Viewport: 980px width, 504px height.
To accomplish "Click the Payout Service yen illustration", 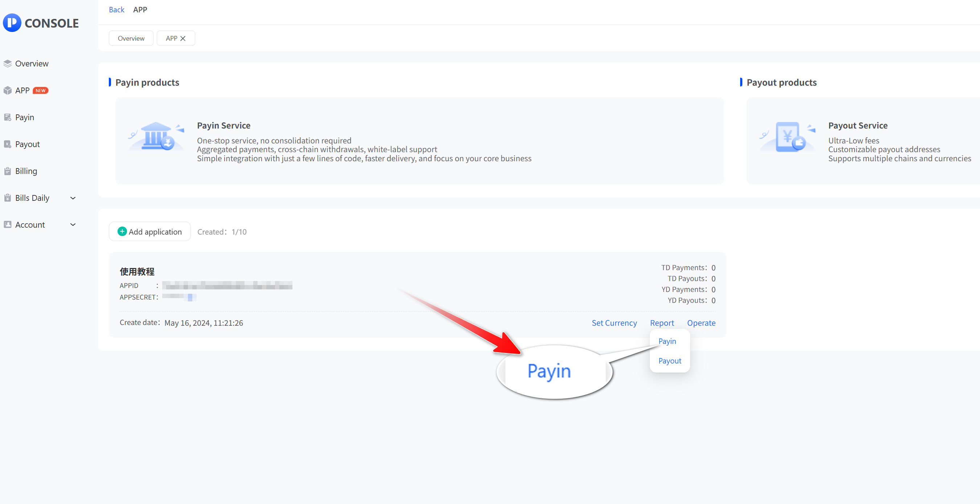I will tap(787, 137).
